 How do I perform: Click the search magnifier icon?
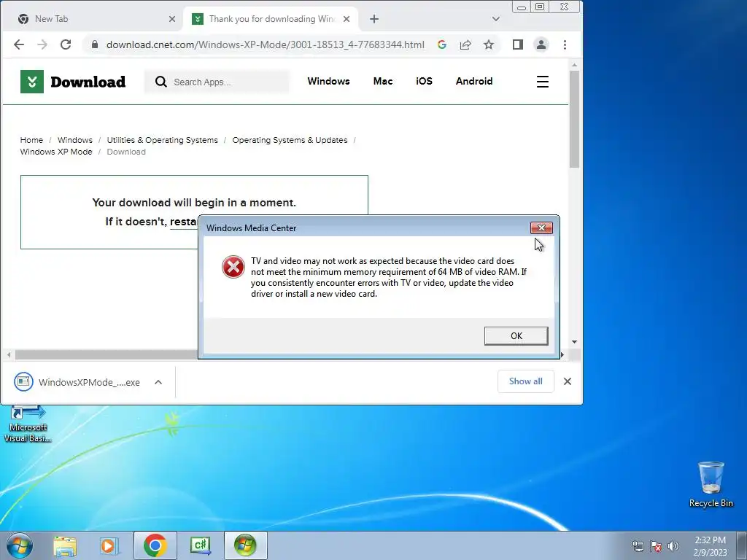tap(161, 82)
